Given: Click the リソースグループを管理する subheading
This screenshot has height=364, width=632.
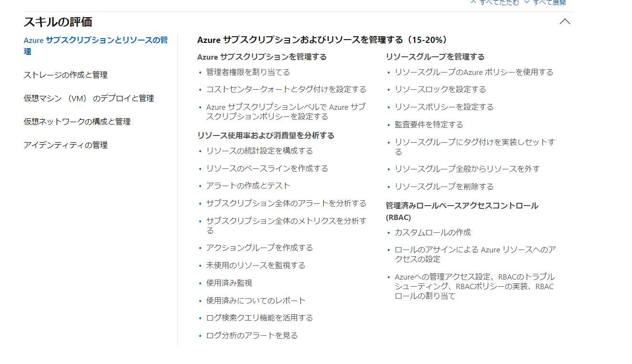Looking at the screenshot, I should [435, 57].
